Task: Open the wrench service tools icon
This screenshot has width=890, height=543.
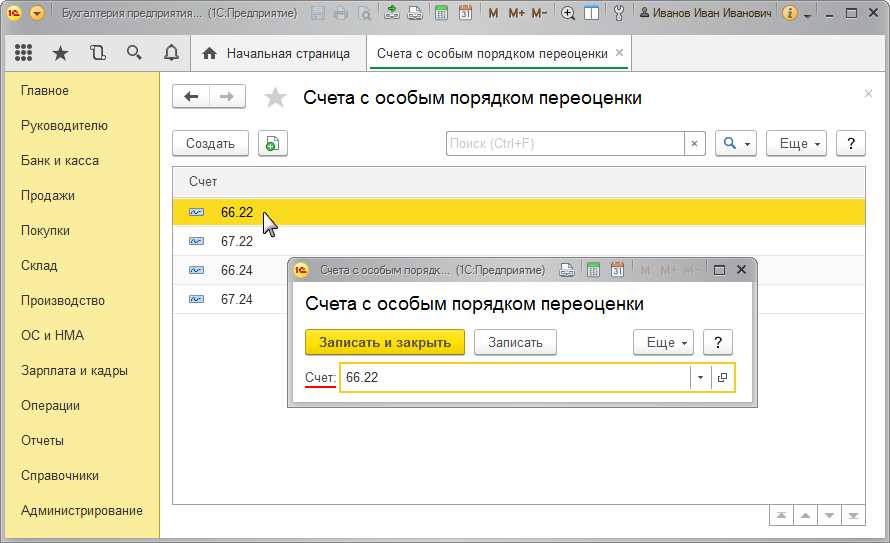Action: coord(618,14)
